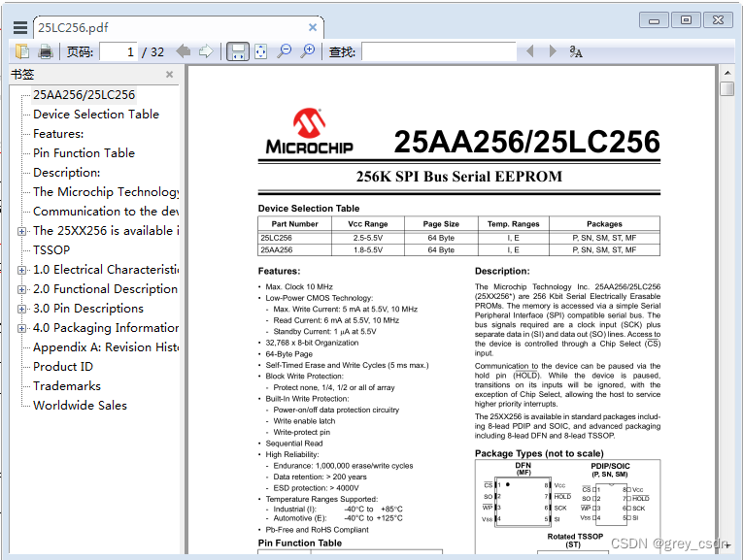Click the Page Size column header
This screenshot has height=560, width=743.
[x=441, y=224]
